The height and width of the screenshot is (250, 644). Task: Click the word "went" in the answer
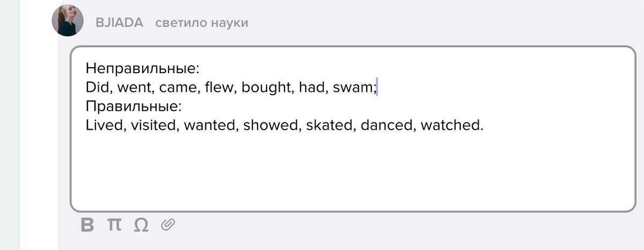[134, 88]
